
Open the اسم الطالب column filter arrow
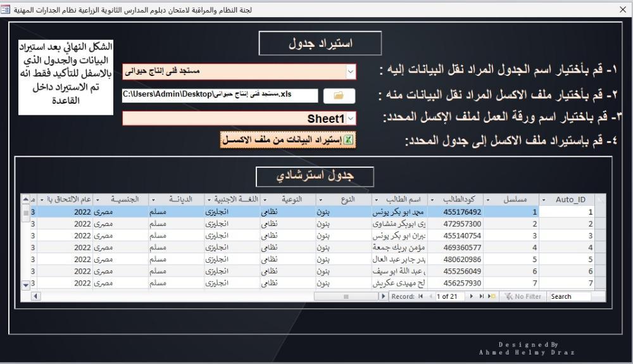(x=376, y=200)
